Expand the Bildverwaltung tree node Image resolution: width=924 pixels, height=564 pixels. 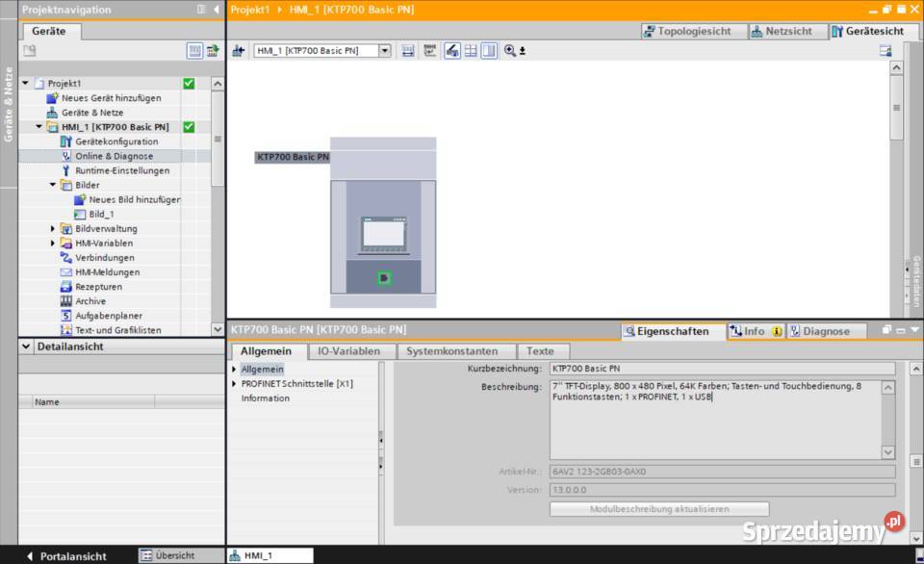[x=53, y=229]
